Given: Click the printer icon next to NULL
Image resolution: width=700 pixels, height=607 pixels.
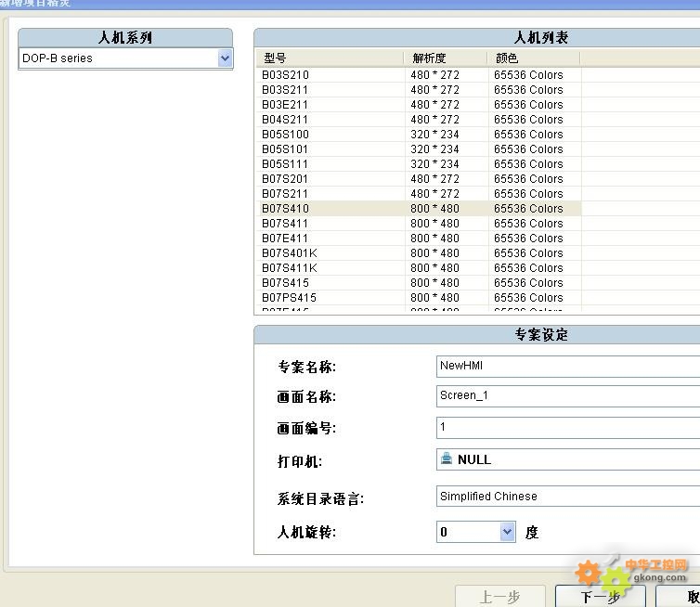Looking at the screenshot, I should click(x=446, y=458).
